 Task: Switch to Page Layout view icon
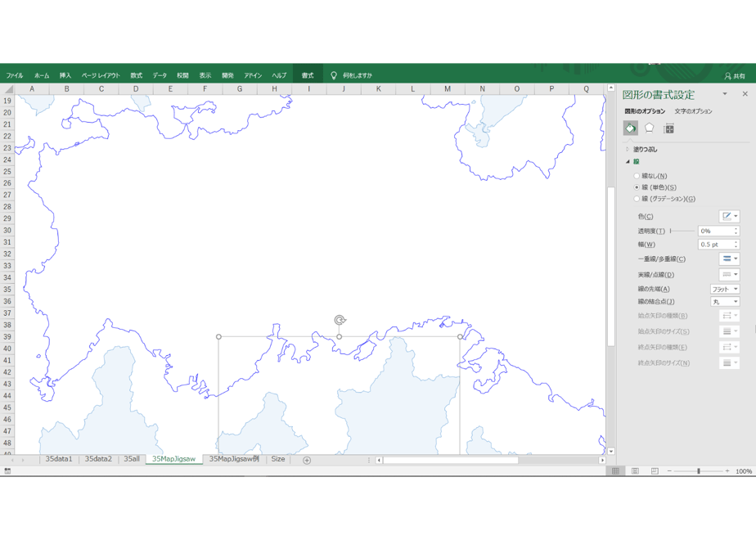click(x=635, y=471)
